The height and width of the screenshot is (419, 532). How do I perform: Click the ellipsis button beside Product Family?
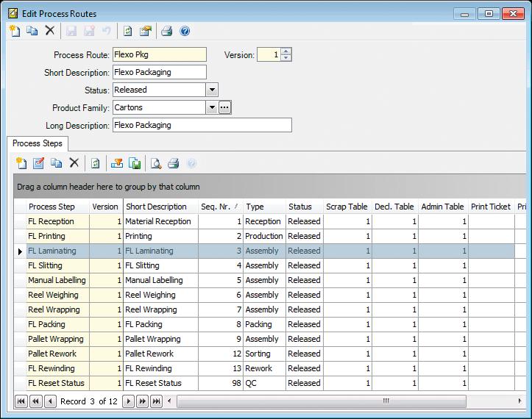click(224, 107)
